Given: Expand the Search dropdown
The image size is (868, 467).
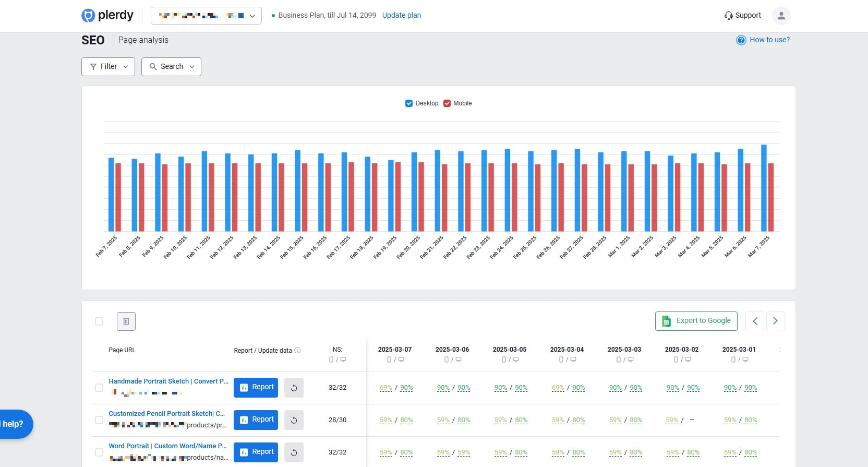Looking at the screenshot, I should tap(171, 67).
